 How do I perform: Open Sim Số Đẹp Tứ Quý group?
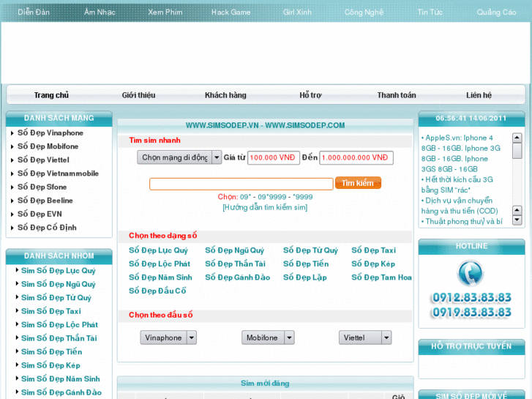click(x=56, y=298)
